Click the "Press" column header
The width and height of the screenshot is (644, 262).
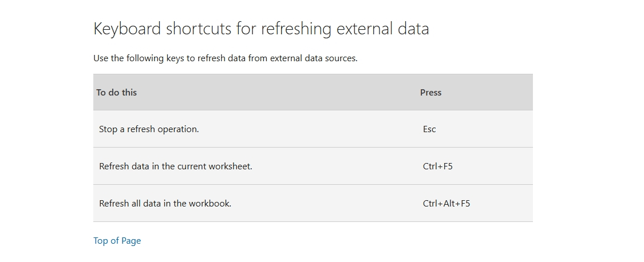pyautogui.click(x=430, y=92)
